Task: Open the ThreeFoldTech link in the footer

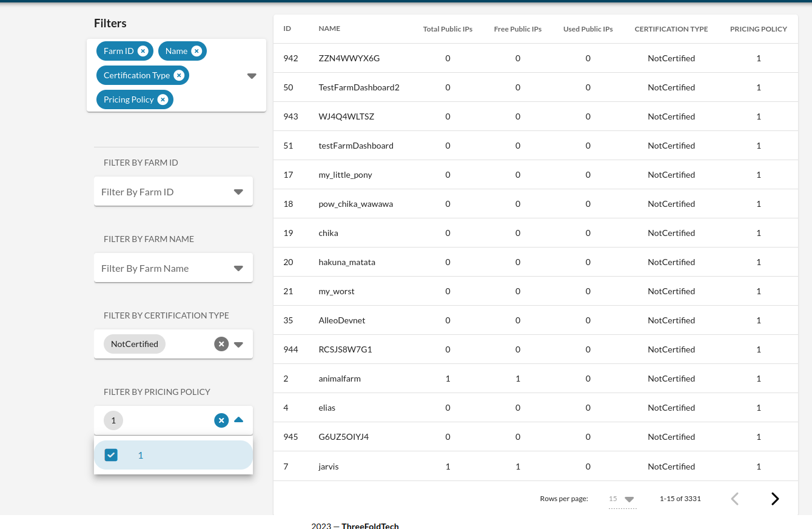Action: coord(371,525)
